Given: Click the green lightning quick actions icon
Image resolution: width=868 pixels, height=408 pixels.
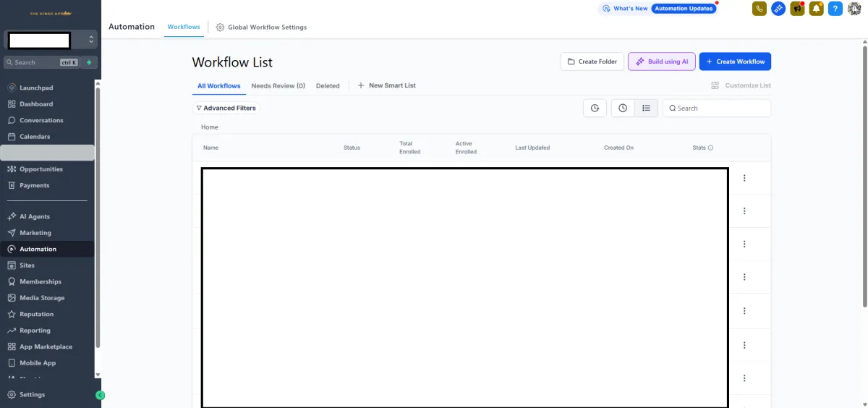Looking at the screenshot, I should 89,62.
